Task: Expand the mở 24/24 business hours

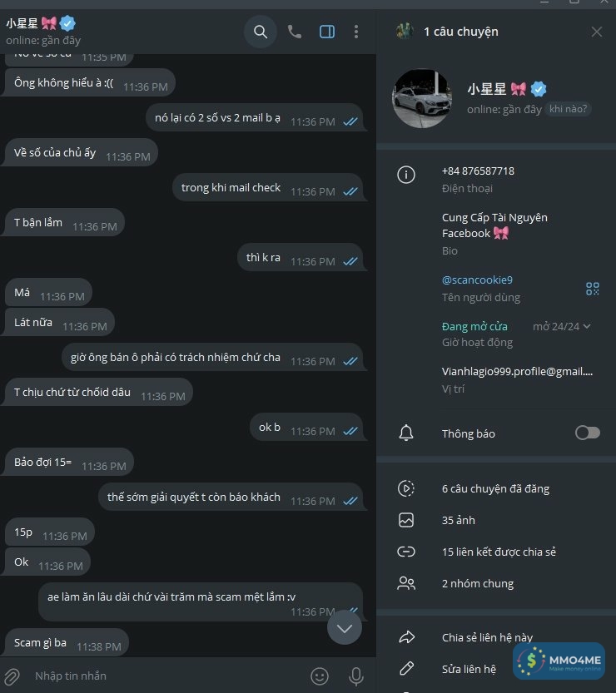Action: (562, 327)
